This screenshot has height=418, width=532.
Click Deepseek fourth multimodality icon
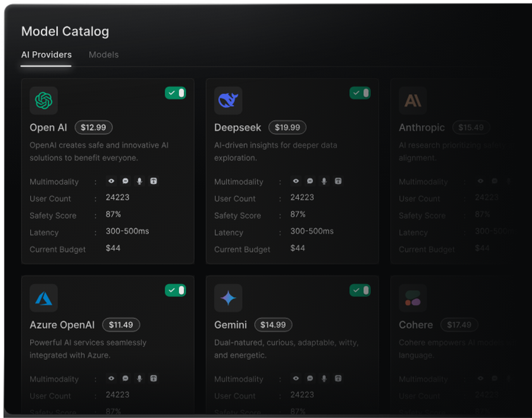point(338,181)
